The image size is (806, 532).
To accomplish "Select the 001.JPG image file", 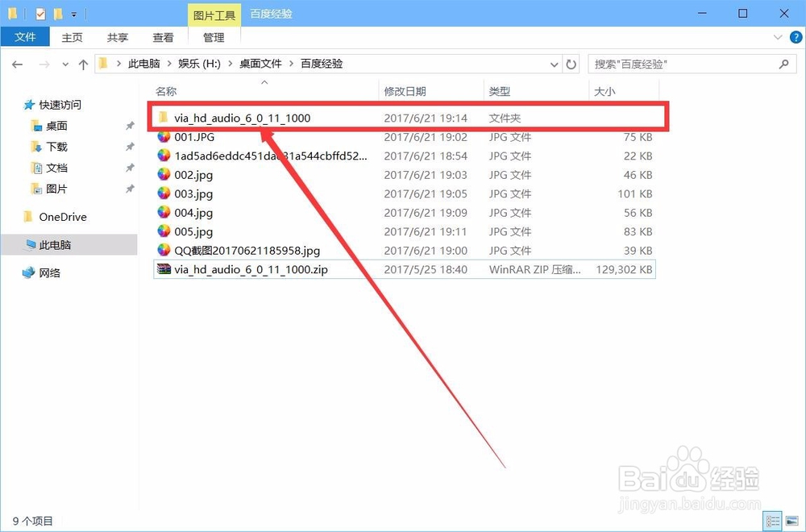I will (193, 137).
